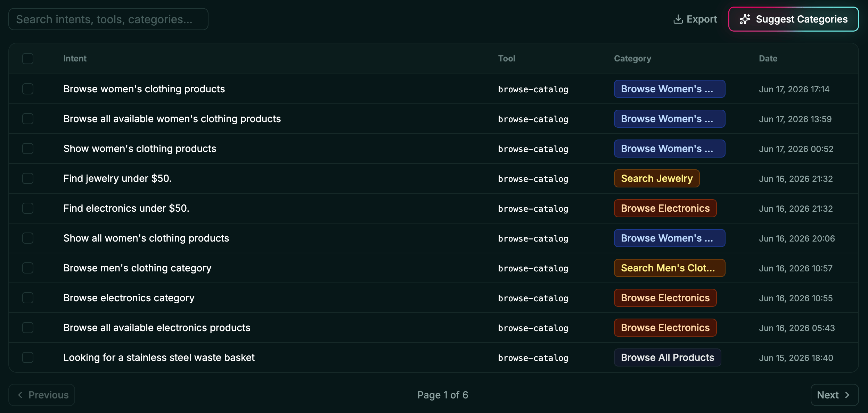Click the 'Page 1 of 6' indicator
This screenshot has height=413, width=868.
click(x=443, y=395)
